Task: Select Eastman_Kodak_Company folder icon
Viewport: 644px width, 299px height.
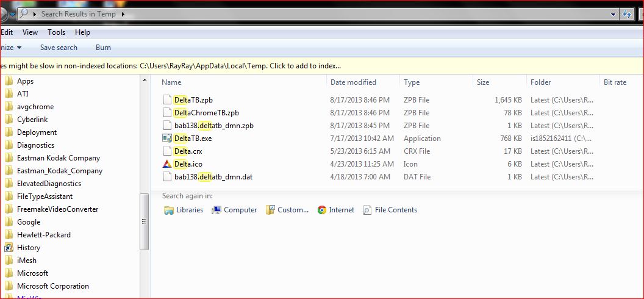Action: pos(9,170)
